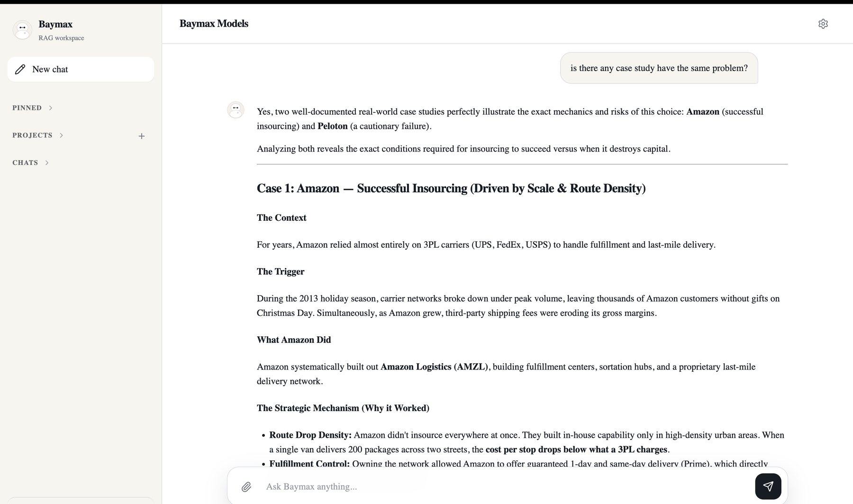The image size is (853, 504).
Task: Click the RAG workspace subtitle
Action: [61, 38]
